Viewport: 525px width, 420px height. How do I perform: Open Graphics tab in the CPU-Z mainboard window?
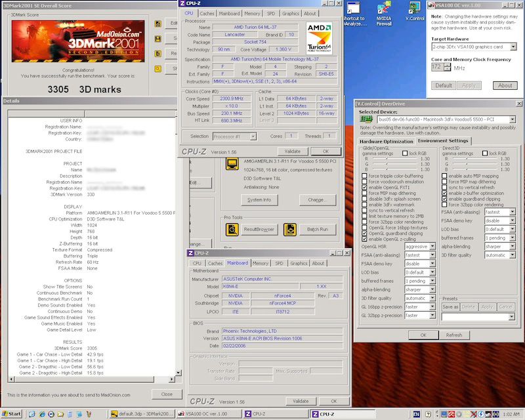(x=299, y=263)
